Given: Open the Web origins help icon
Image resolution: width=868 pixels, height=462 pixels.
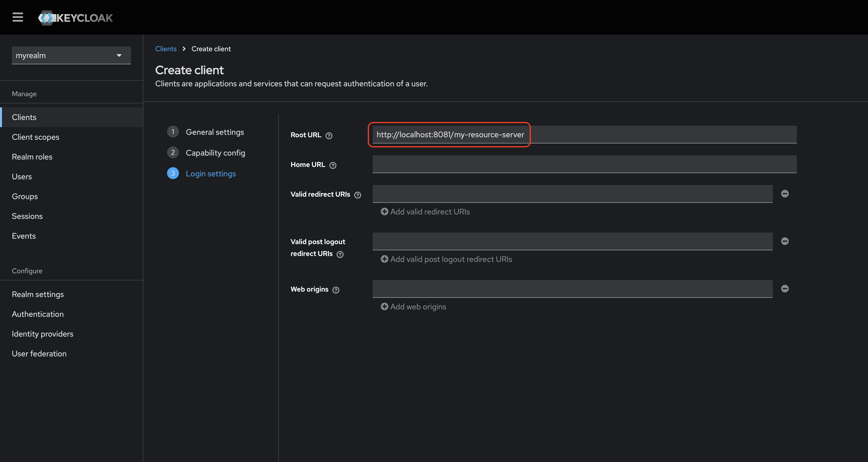Looking at the screenshot, I should (336, 290).
